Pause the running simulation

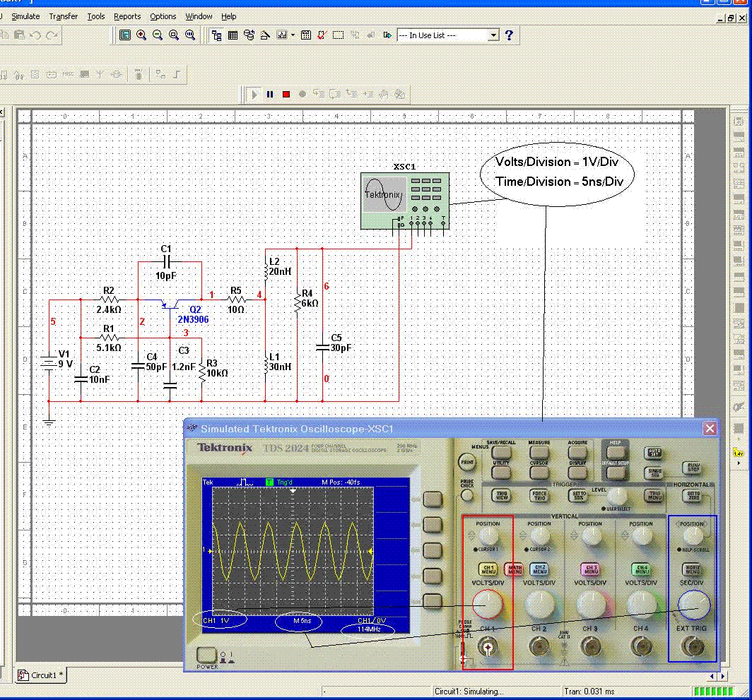270,95
